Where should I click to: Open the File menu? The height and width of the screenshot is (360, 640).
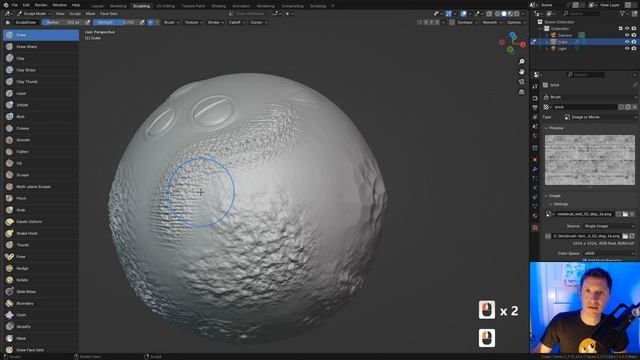[x=14, y=5]
